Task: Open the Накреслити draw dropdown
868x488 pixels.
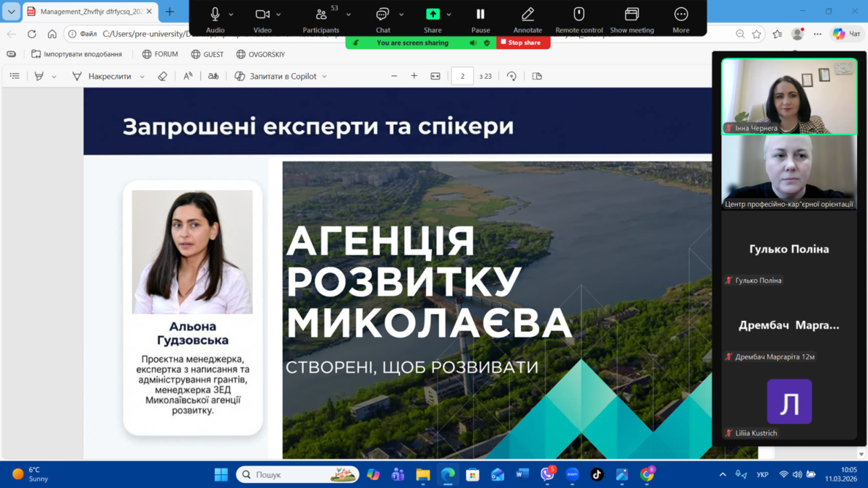Action: click(142, 77)
